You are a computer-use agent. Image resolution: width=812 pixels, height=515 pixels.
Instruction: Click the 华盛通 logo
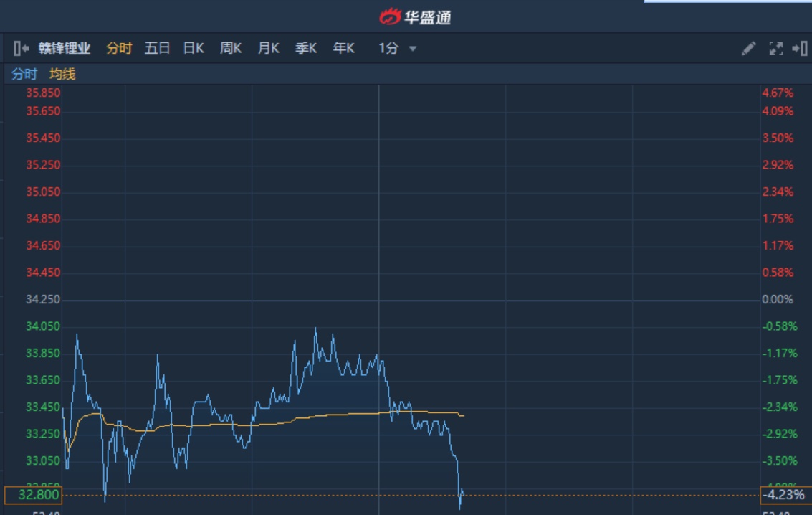(x=416, y=17)
